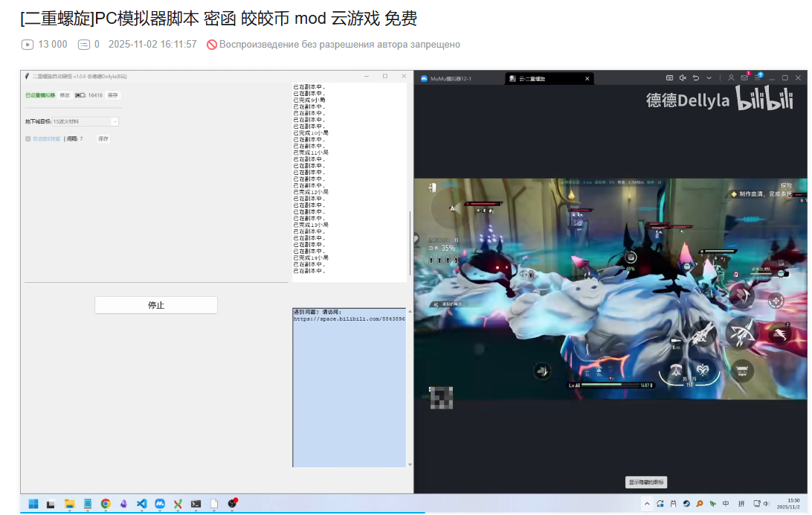The width and height of the screenshot is (812, 515).
Task: Open MuMu emulator taskbar icon
Action: (x=160, y=504)
